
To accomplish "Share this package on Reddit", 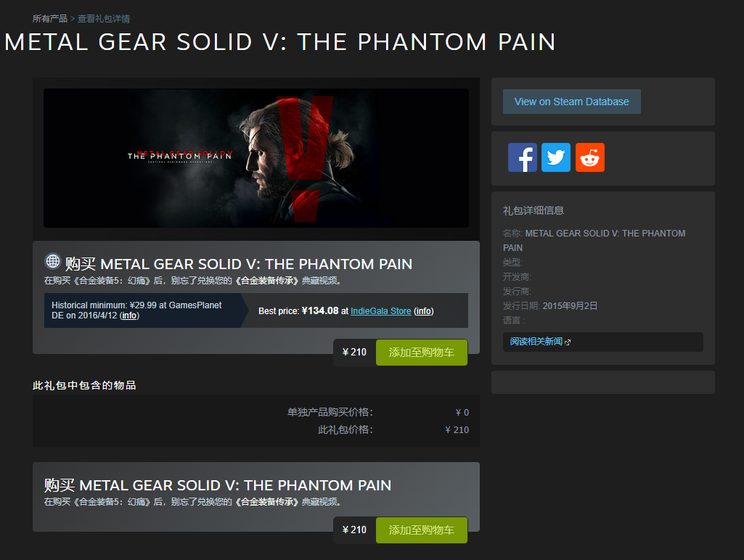I will 589,157.
